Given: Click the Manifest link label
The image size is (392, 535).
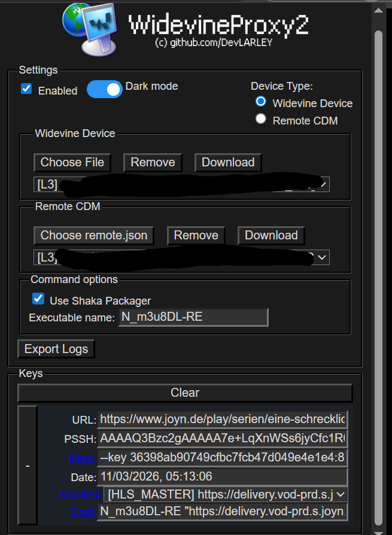Looking at the screenshot, I should (81, 495).
